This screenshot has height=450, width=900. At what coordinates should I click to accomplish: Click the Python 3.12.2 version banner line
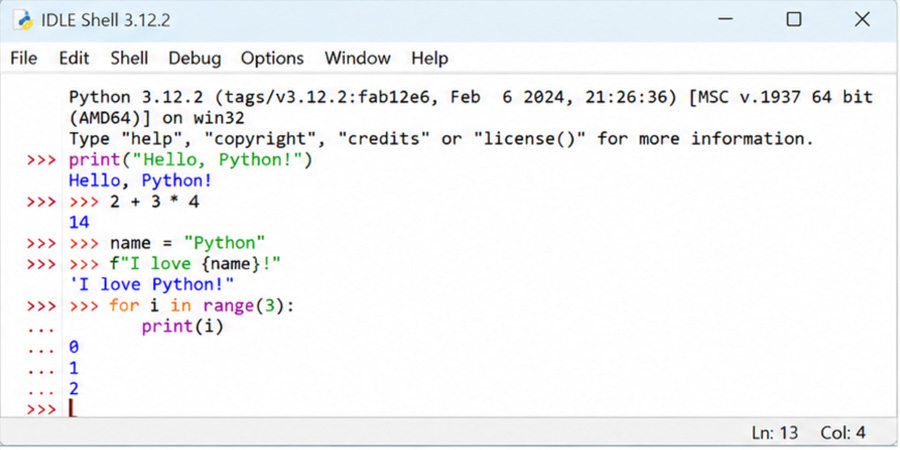tap(471, 97)
